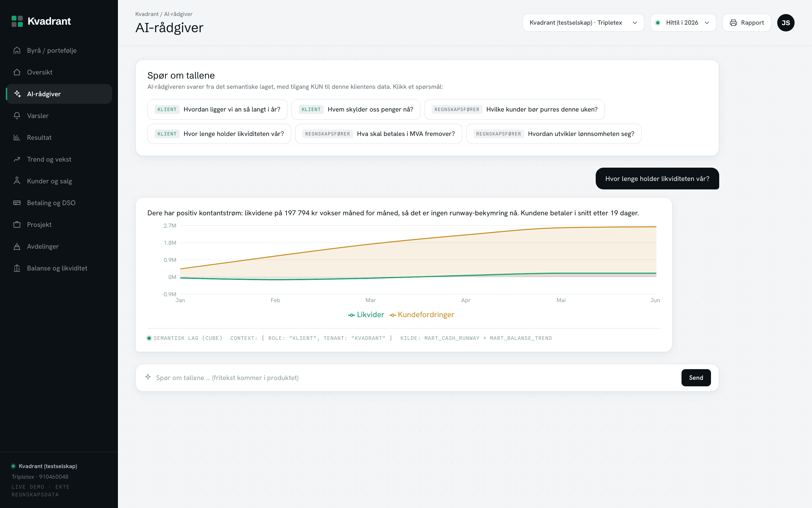
Task: Click the Kunder og salg person icon
Action: pos(17,181)
